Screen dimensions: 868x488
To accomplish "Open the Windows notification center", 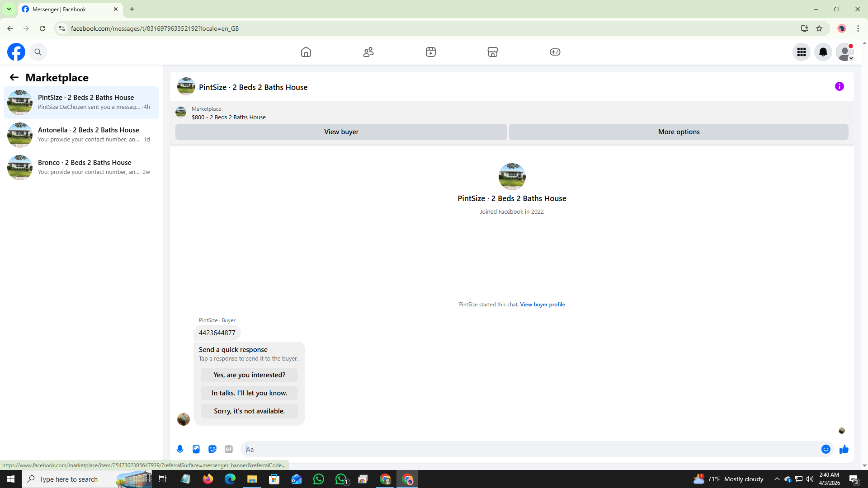I will pos(854,479).
